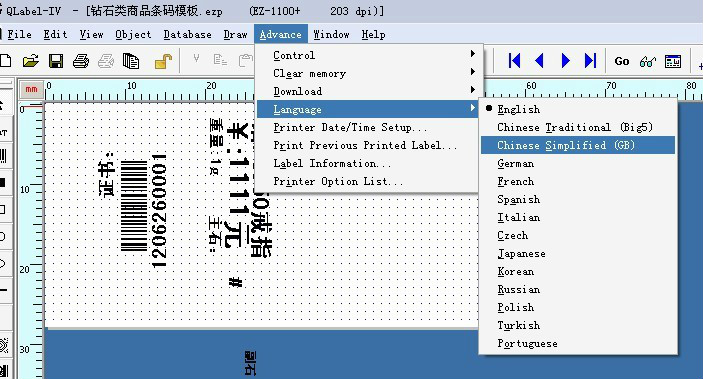This screenshot has height=379, width=703.
Task: Expand the Control submenu
Action: point(369,55)
